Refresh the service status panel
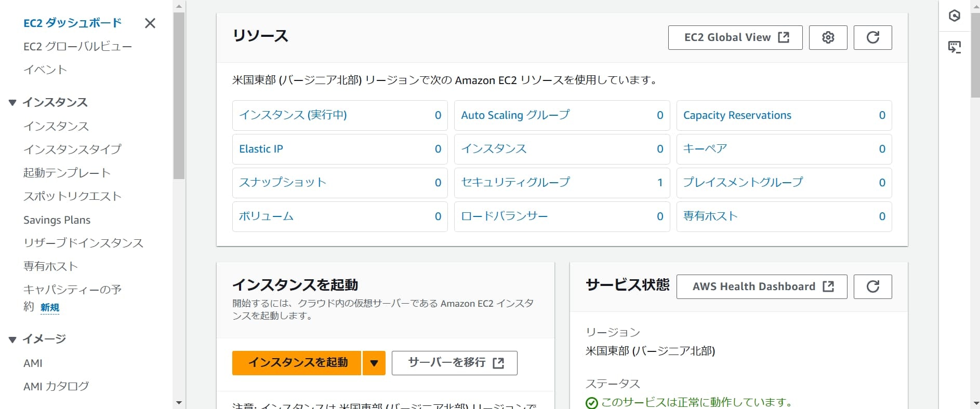Viewport: 980px width, 409px height. (x=873, y=287)
